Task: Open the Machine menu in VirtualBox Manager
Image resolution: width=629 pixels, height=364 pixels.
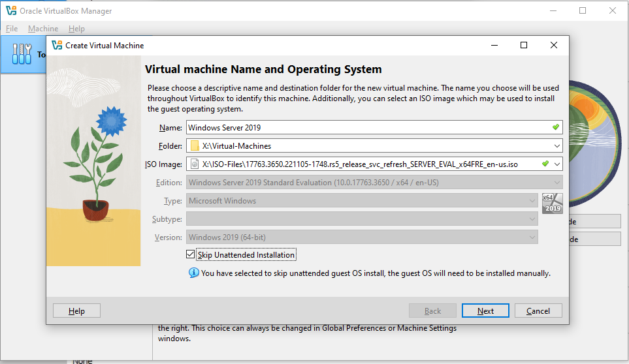Action: pos(43,29)
